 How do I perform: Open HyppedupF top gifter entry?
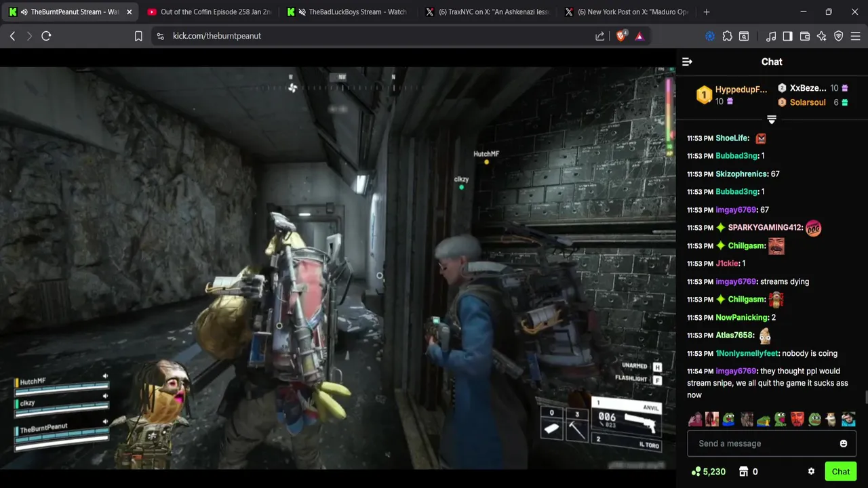tap(732, 95)
